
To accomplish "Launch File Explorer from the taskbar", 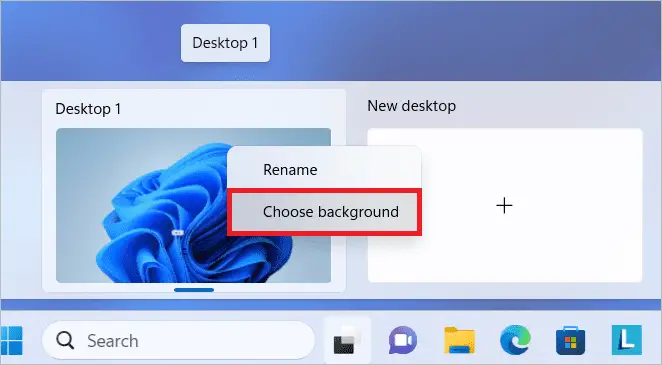I will [459, 340].
